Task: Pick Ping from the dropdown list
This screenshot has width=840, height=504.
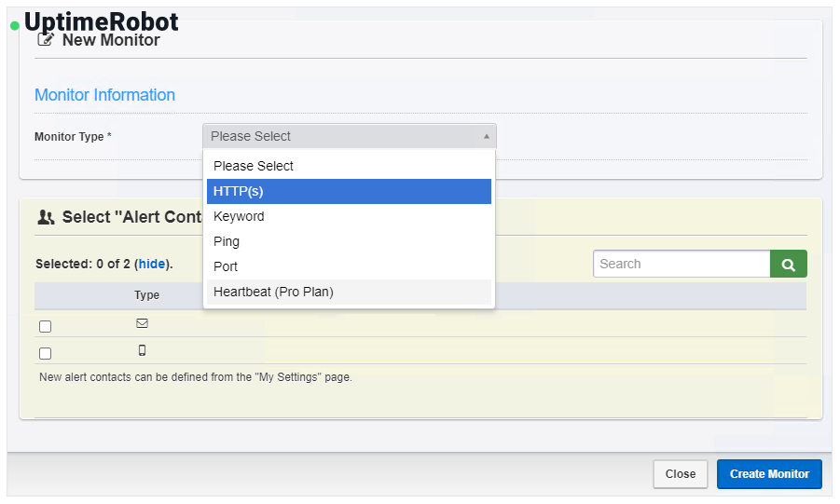Action: coord(349,241)
